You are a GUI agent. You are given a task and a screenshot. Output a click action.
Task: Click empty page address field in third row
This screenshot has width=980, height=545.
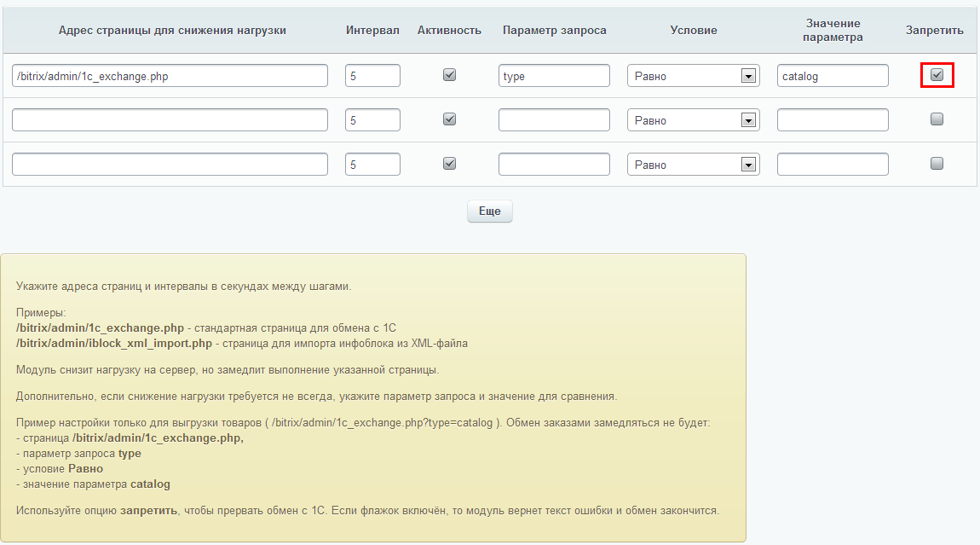tap(170, 165)
